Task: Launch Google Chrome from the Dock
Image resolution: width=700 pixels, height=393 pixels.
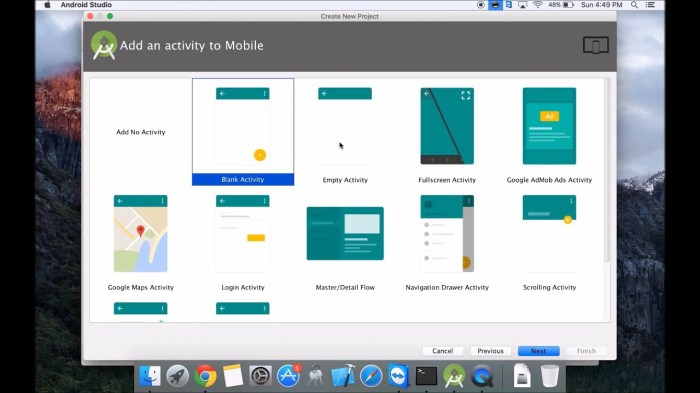Action: 205,376
